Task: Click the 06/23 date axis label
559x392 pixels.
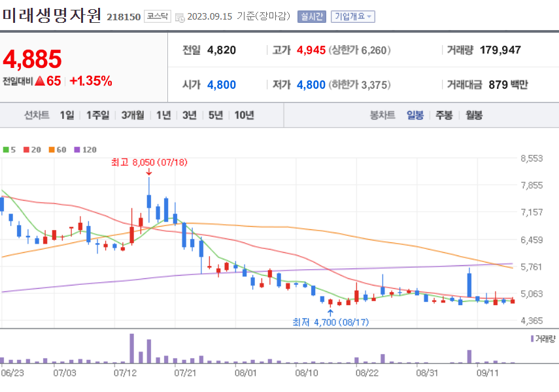Action: coord(12,373)
